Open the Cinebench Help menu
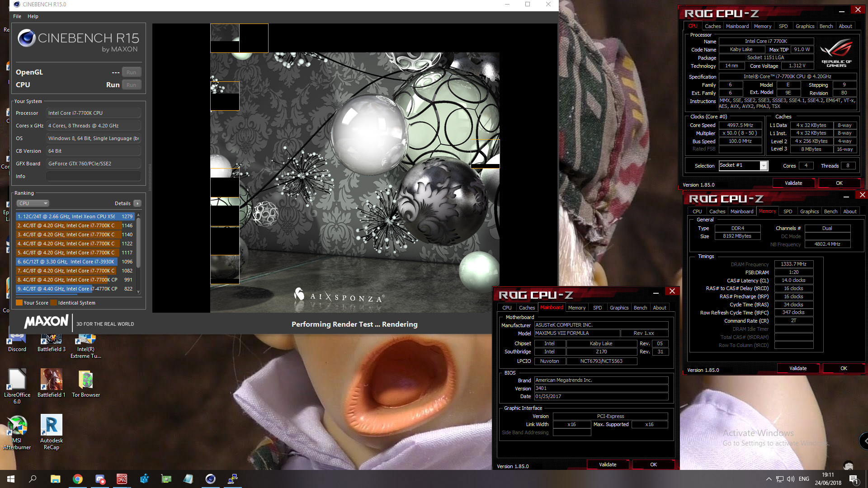The image size is (868, 488). pyautogui.click(x=33, y=16)
